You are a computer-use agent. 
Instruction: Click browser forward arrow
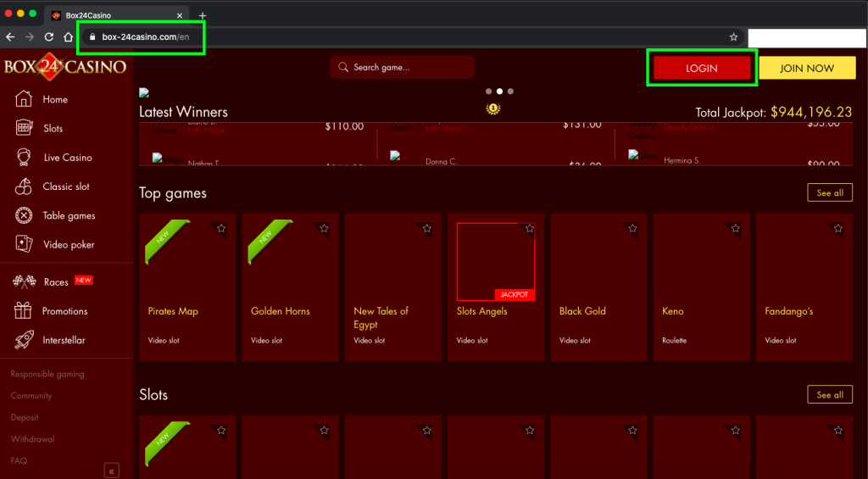[x=30, y=37]
